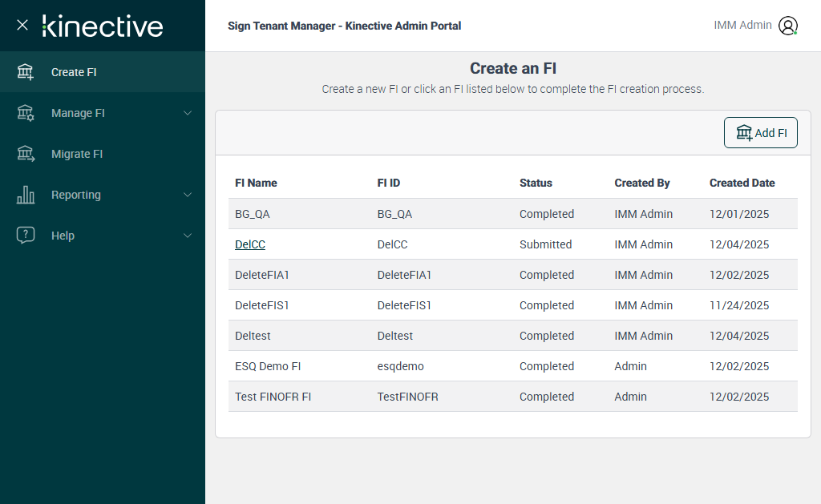Click the Help question bubble icon
Screen dimensions: 821x504
26,236
